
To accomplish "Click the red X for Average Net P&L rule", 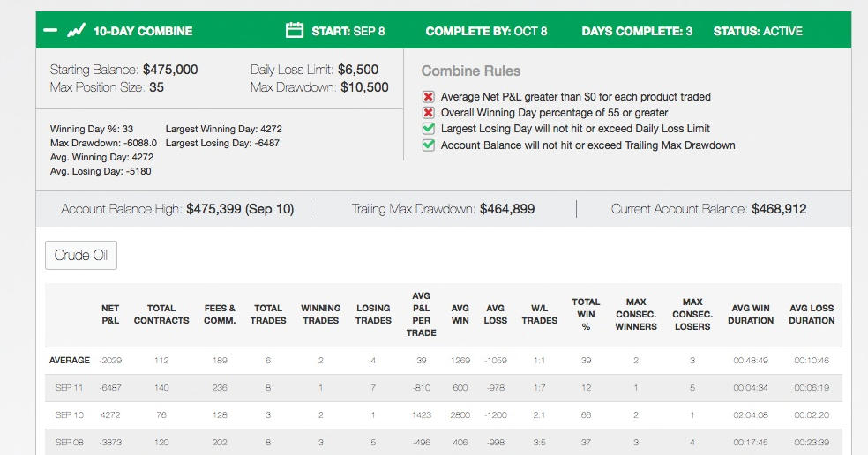I will point(429,97).
